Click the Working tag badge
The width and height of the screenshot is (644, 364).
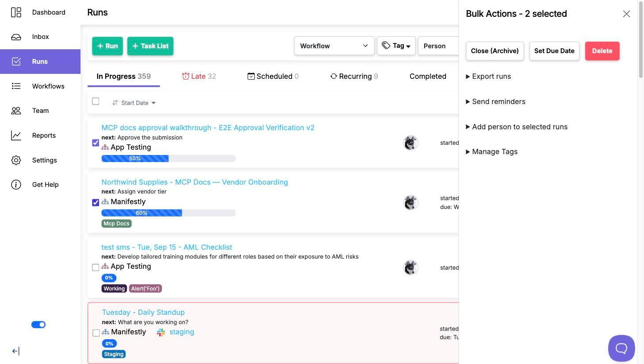(114, 289)
